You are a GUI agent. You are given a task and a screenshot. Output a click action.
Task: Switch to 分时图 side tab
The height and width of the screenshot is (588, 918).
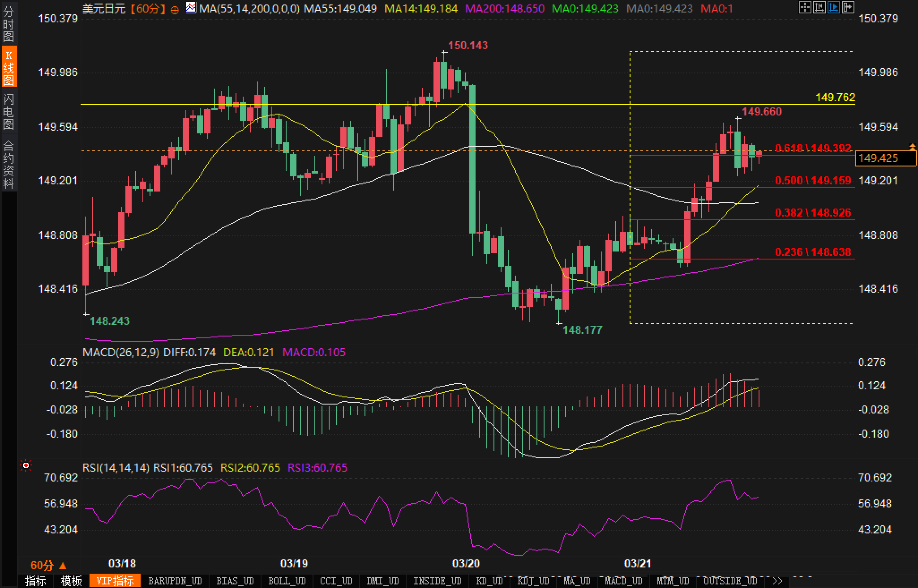pos(9,24)
